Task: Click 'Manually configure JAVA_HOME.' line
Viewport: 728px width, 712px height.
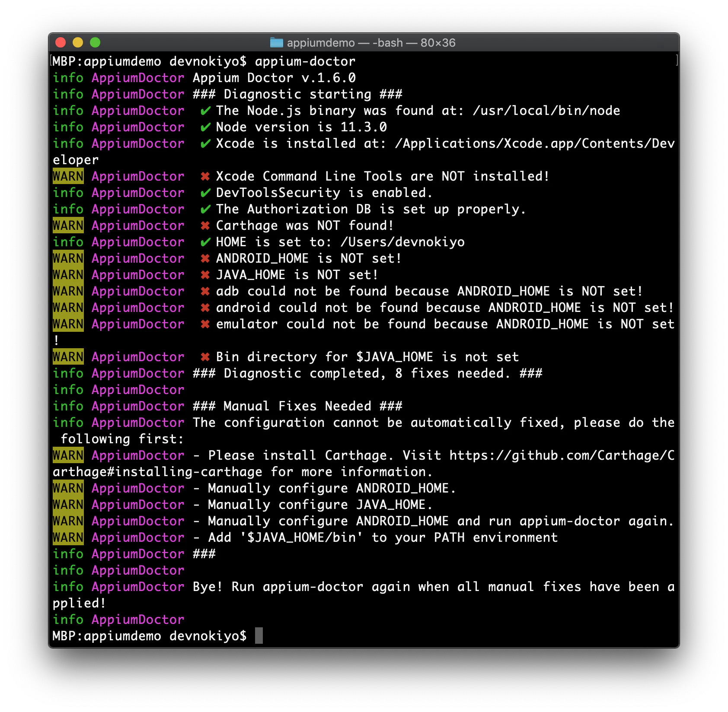Action: click(320, 505)
